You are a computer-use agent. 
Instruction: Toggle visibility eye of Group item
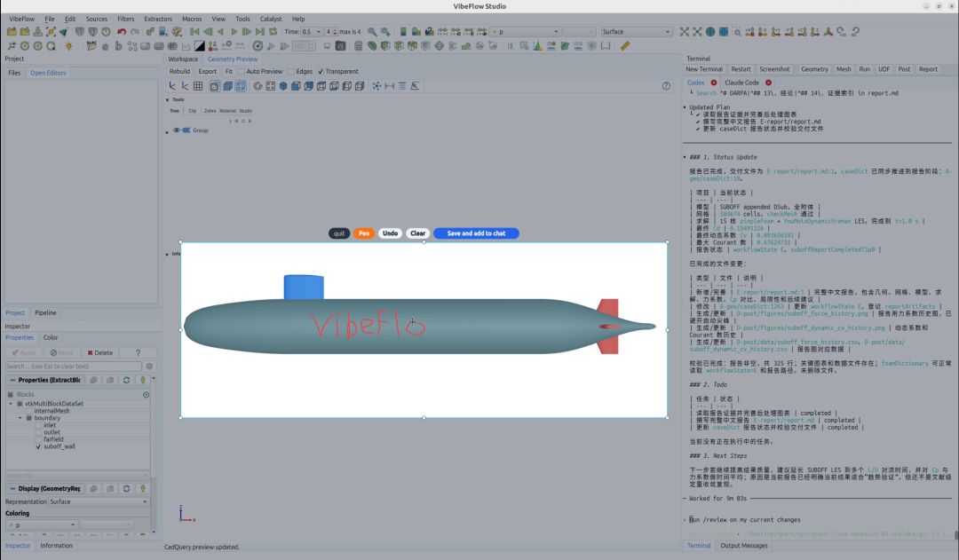point(176,130)
